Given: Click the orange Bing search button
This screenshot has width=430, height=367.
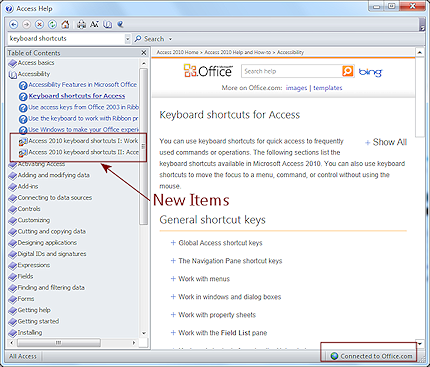Looking at the screenshot, I should (x=347, y=71).
